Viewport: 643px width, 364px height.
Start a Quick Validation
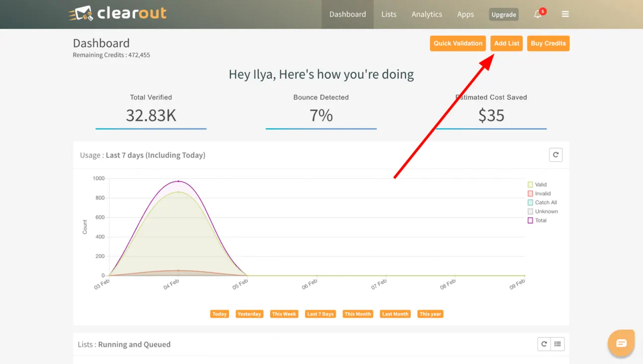tap(458, 43)
